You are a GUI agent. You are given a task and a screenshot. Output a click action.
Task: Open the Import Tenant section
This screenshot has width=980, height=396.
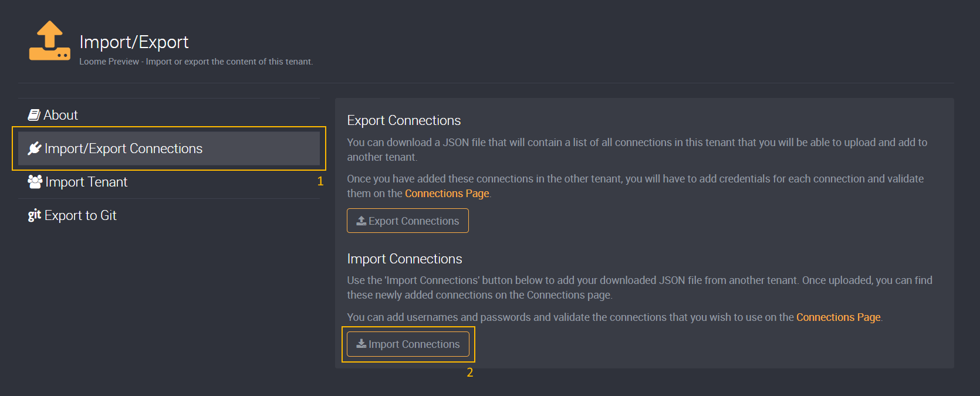pyautogui.click(x=169, y=182)
